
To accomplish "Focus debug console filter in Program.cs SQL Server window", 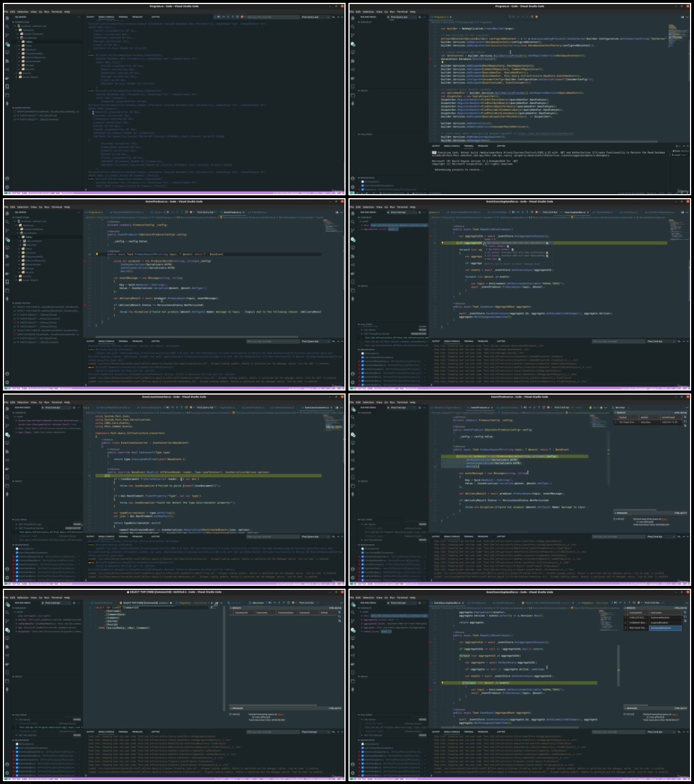I will click(272, 17).
